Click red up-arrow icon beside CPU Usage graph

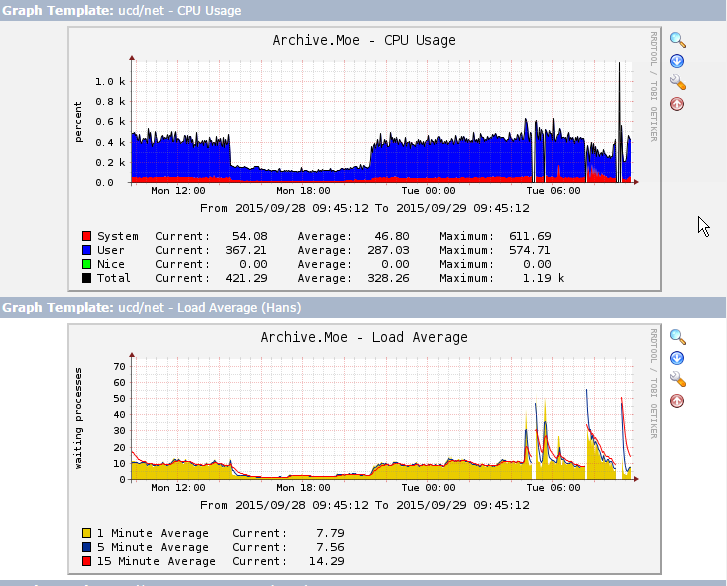677,104
